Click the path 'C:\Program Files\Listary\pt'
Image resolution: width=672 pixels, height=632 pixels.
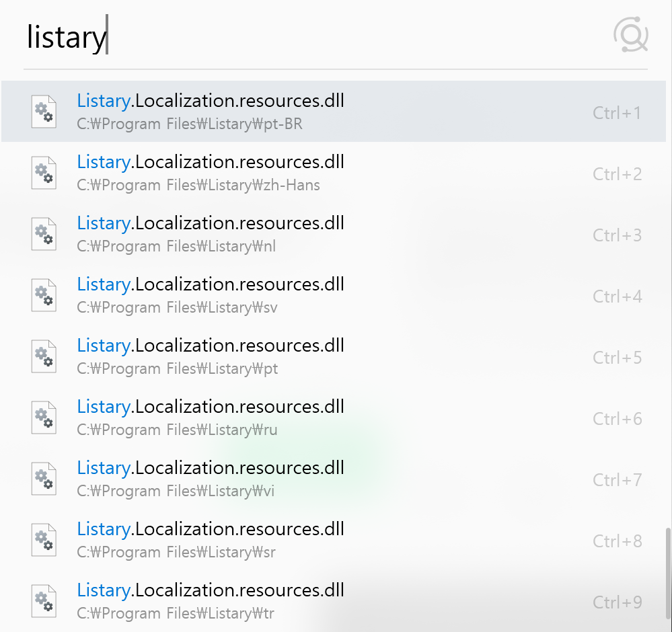point(178,369)
